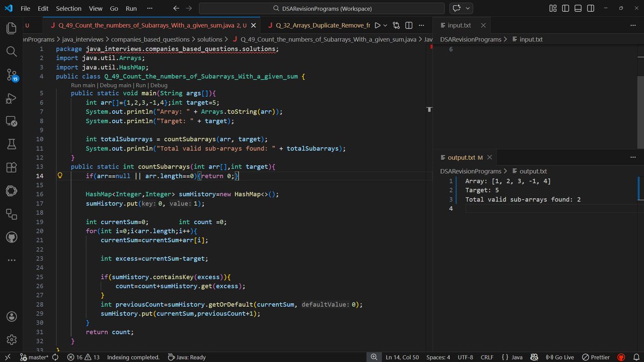Split the editor right
644x362 pixels.
pos(408,25)
